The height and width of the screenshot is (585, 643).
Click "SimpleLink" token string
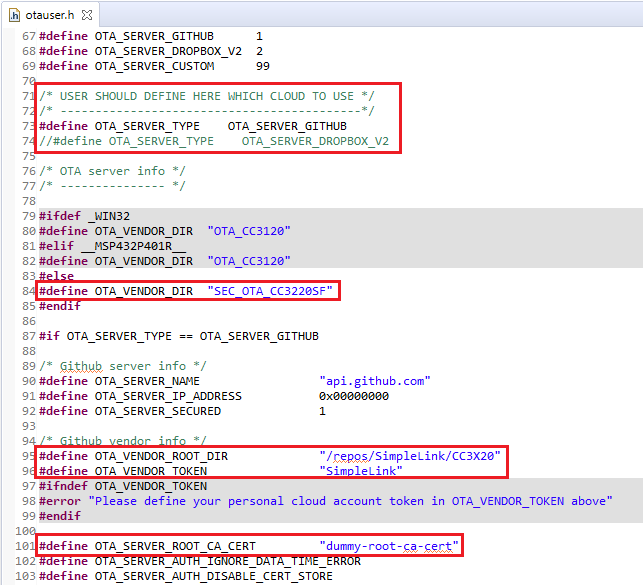pos(361,471)
